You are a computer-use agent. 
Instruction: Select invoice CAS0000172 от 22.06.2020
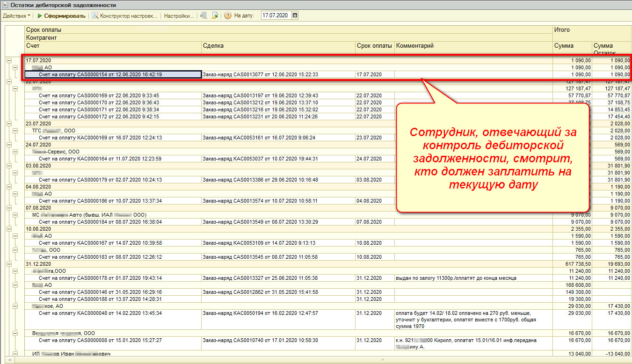[x=113, y=116]
